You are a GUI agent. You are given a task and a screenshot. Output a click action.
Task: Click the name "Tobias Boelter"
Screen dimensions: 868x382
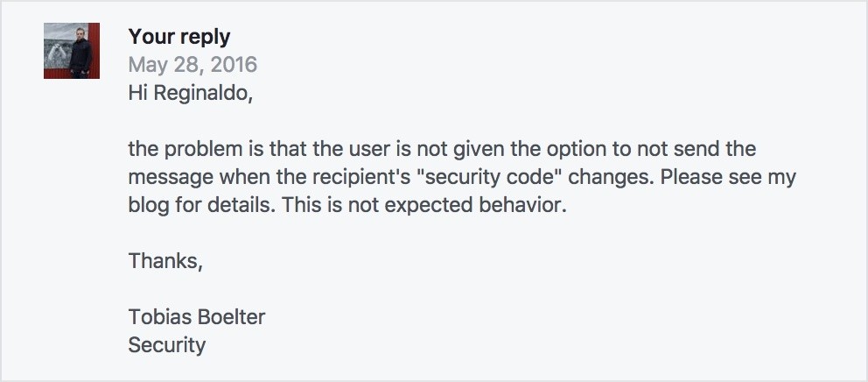tap(196, 317)
